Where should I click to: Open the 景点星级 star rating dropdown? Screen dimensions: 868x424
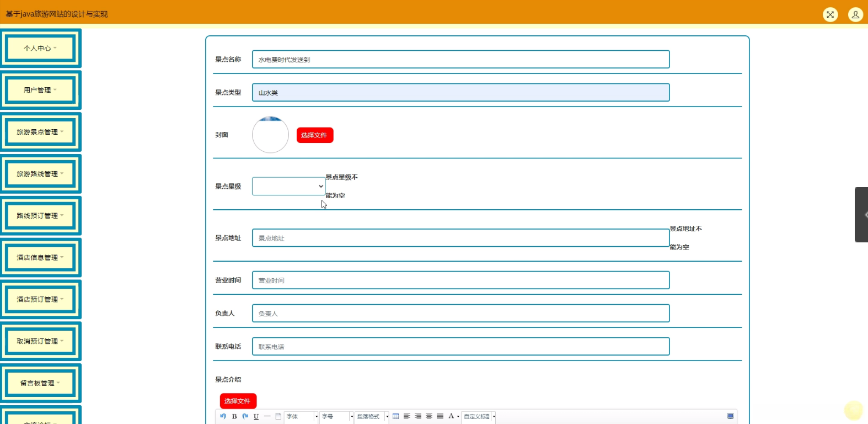pos(288,186)
